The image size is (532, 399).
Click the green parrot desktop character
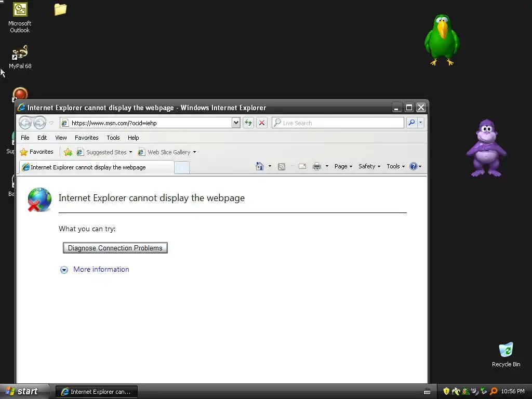(x=442, y=39)
